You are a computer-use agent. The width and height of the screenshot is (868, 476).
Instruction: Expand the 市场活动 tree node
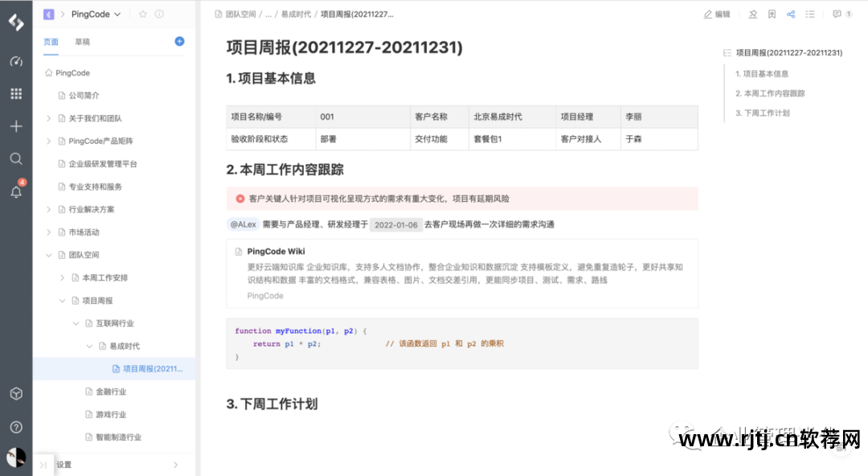coord(49,232)
